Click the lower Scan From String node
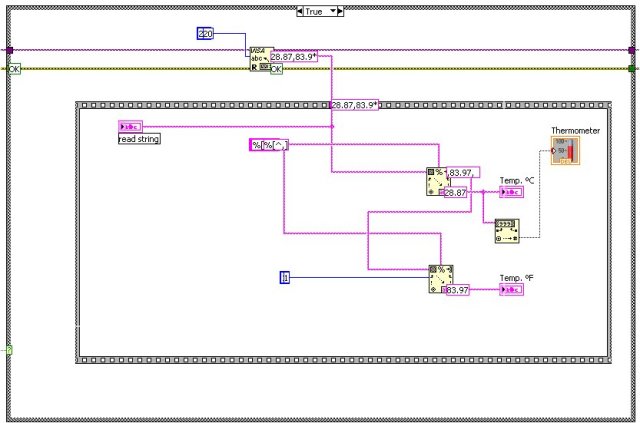 pos(439,278)
